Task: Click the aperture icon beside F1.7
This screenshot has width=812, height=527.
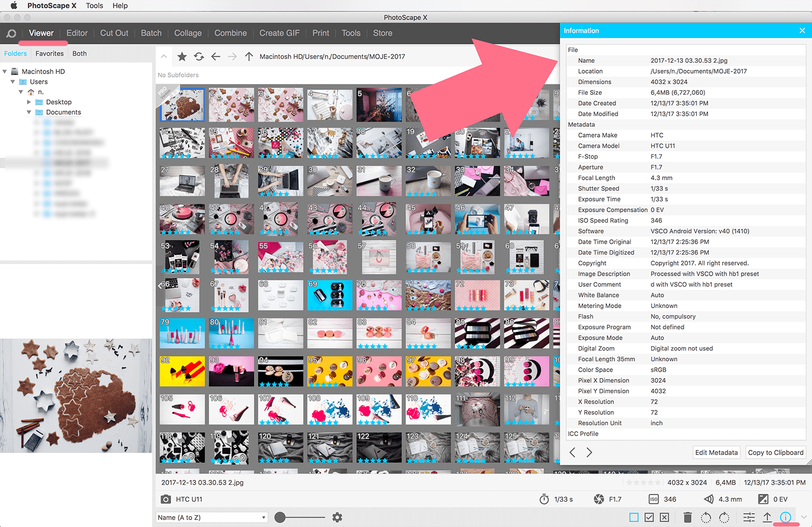Action: click(599, 499)
